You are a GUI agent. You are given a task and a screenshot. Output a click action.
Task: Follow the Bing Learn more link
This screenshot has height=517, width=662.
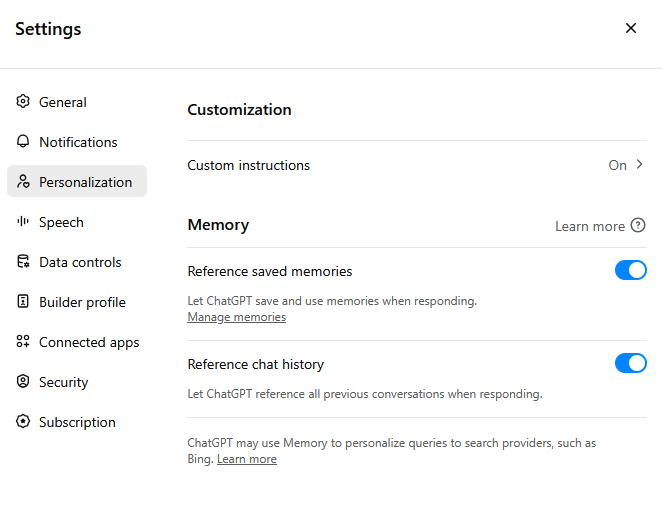(x=247, y=459)
